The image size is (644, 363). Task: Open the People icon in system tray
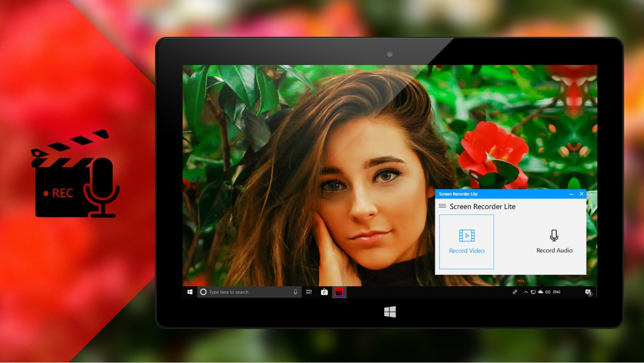pos(515,292)
